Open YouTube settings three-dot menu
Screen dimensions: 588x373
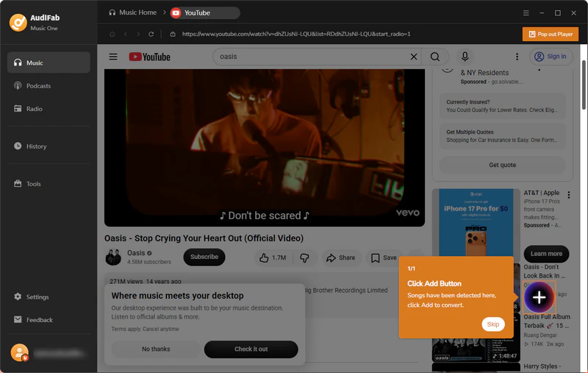pos(517,57)
